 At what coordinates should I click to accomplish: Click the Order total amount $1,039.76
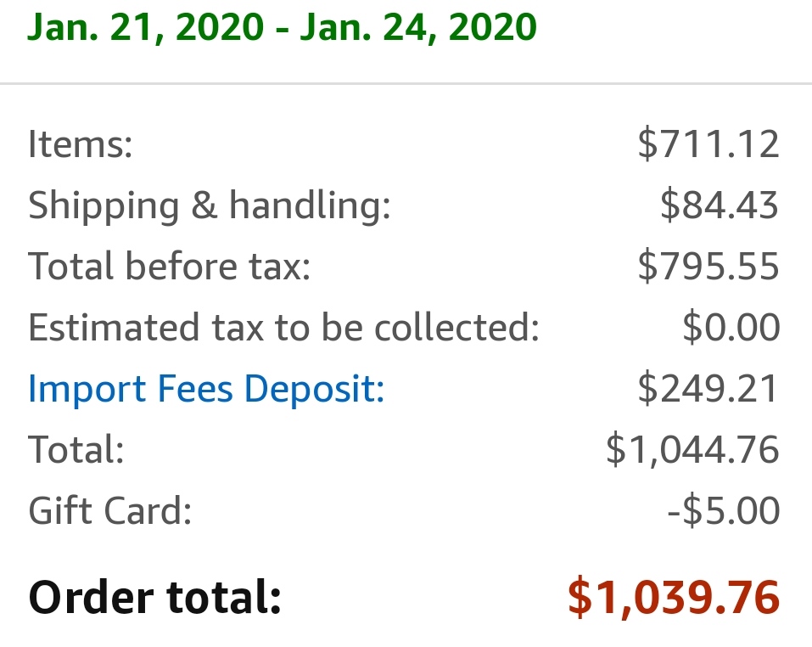click(x=674, y=597)
